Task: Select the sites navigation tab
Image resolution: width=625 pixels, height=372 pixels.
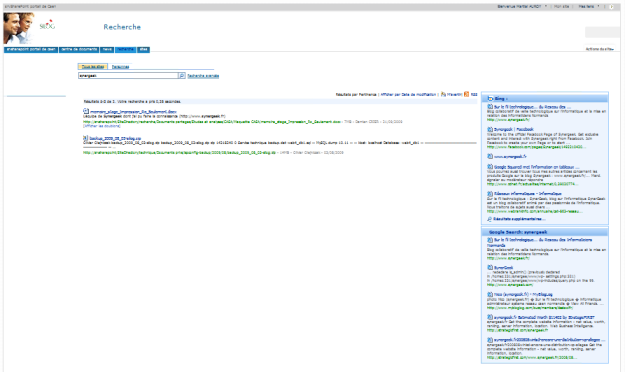Action: coord(143,49)
